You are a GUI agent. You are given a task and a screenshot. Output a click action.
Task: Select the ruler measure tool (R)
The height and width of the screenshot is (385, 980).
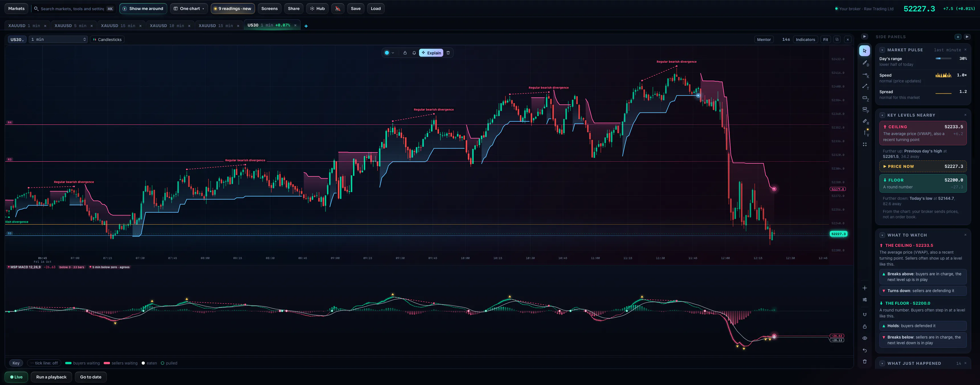coord(864,121)
